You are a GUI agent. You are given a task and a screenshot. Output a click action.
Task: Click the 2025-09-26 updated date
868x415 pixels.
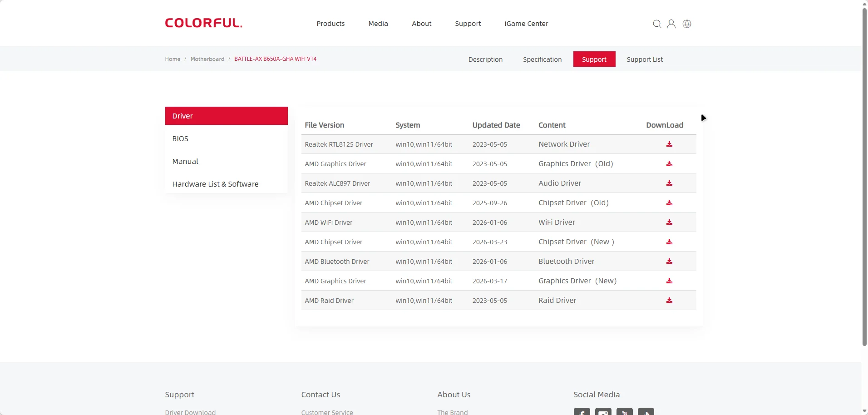coord(490,203)
